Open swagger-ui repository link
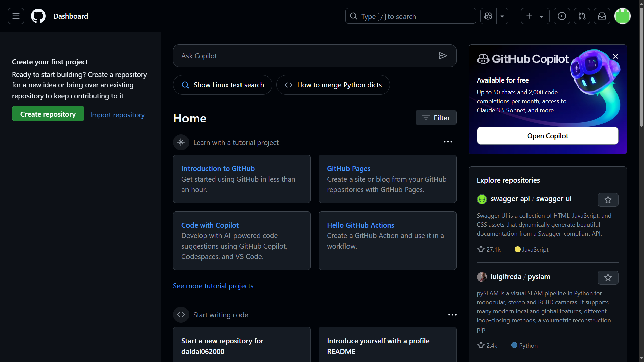The width and height of the screenshot is (644, 362). pyautogui.click(x=554, y=199)
